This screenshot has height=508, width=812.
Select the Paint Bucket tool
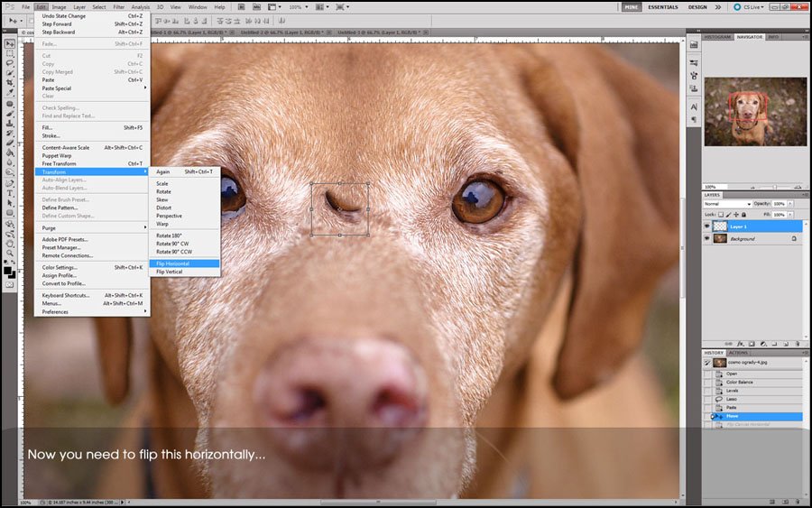pyautogui.click(x=10, y=152)
